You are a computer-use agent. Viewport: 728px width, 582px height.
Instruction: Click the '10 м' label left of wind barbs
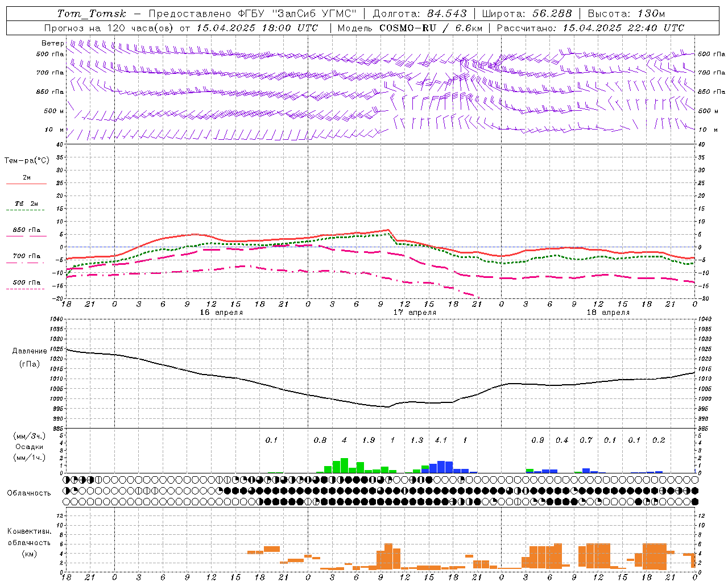click(54, 130)
